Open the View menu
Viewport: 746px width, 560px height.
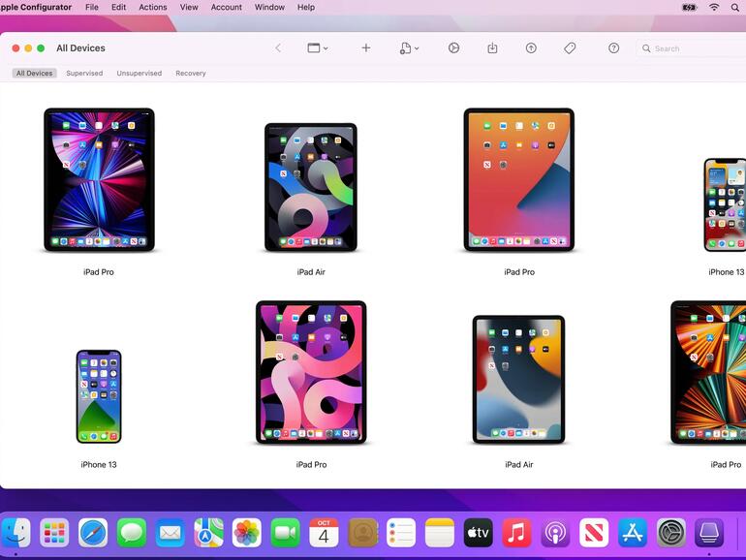tap(189, 7)
